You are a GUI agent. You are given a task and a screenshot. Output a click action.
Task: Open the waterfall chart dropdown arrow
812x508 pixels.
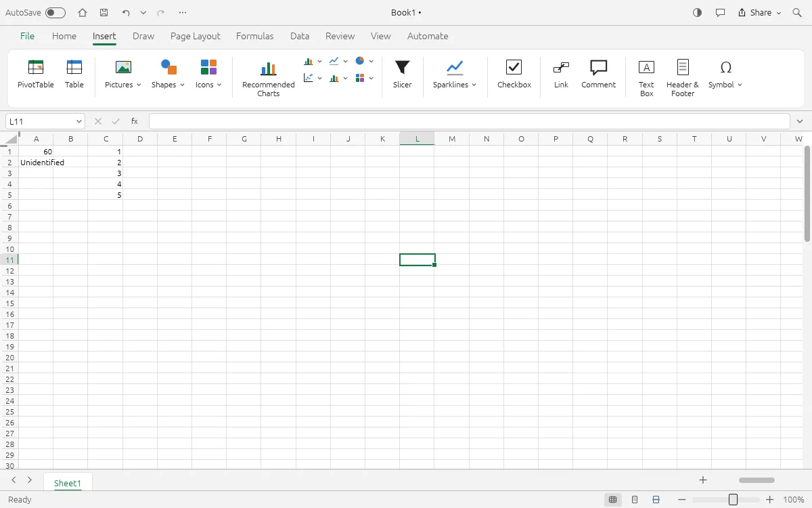coord(345,78)
